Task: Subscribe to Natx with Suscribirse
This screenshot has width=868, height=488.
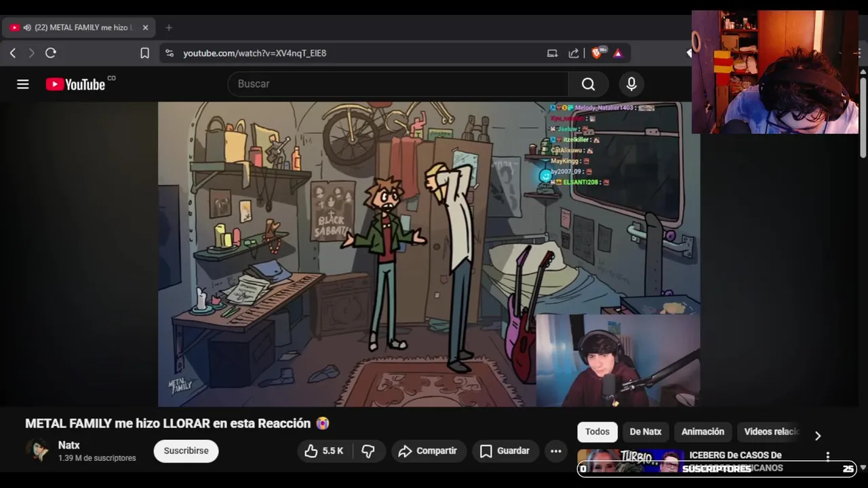Action: click(186, 451)
